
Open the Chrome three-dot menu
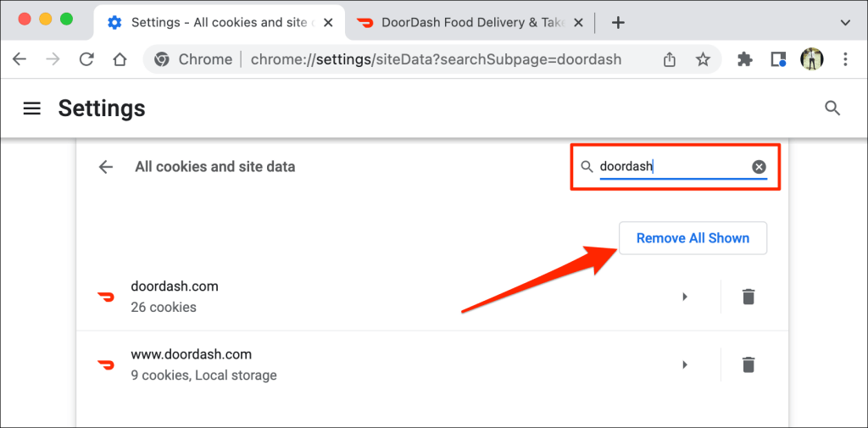pyautogui.click(x=845, y=59)
